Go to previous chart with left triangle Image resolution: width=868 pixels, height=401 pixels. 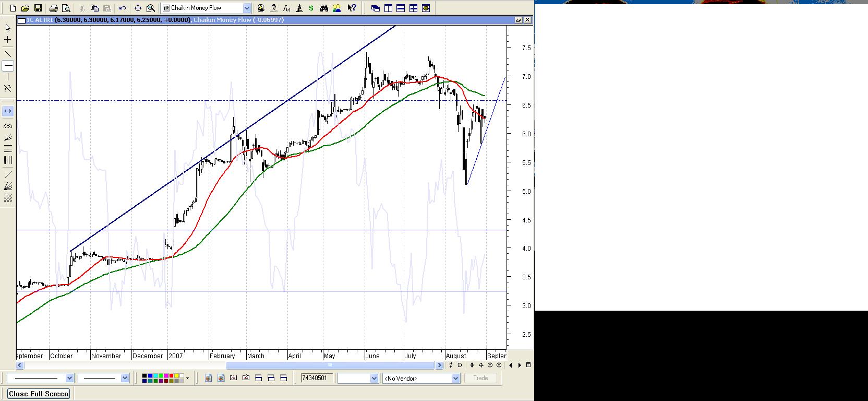511,365
